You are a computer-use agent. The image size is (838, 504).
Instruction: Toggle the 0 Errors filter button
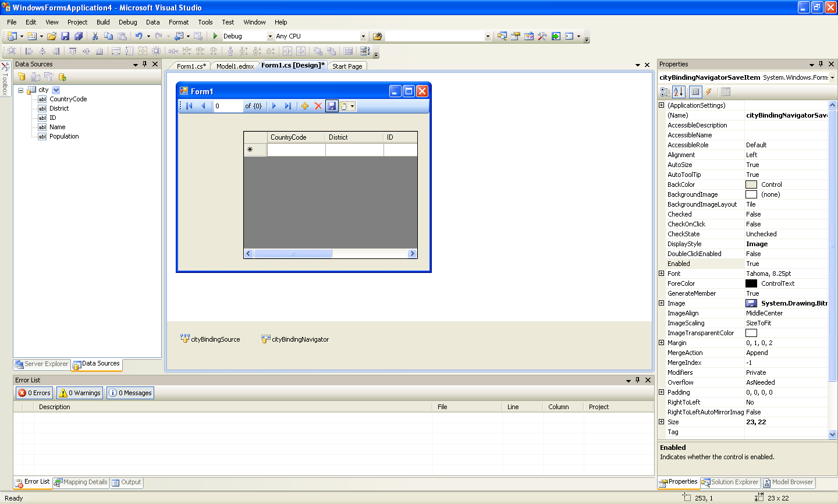pyautogui.click(x=34, y=393)
